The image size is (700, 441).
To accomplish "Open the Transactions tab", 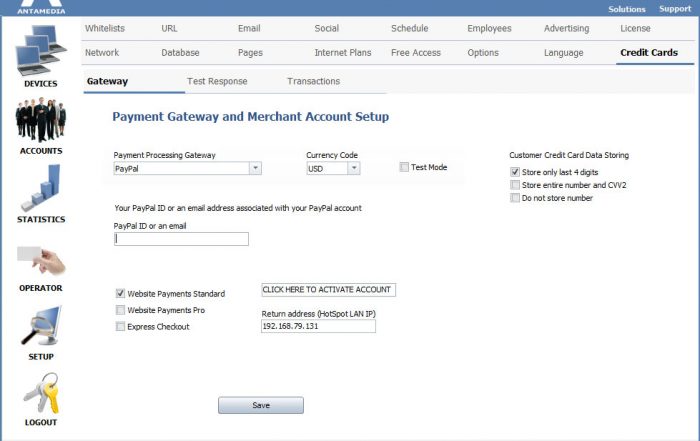I will (x=313, y=81).
